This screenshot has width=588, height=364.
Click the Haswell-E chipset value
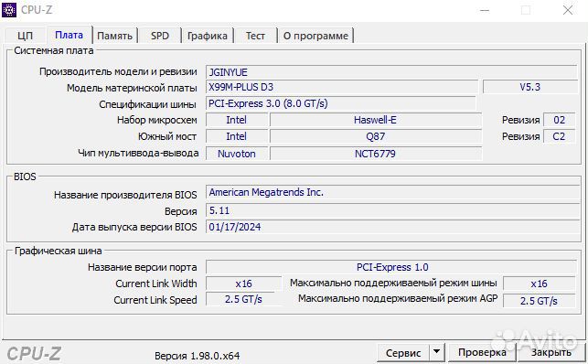tap(375, 120)
